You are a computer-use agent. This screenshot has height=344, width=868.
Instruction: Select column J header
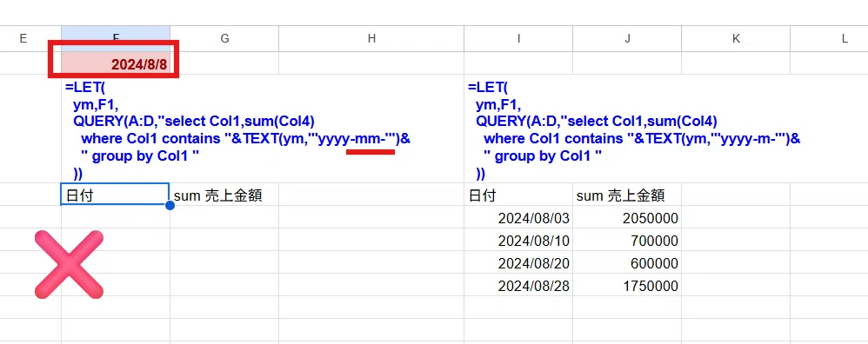pyautogui.click(x=627, y=38)
